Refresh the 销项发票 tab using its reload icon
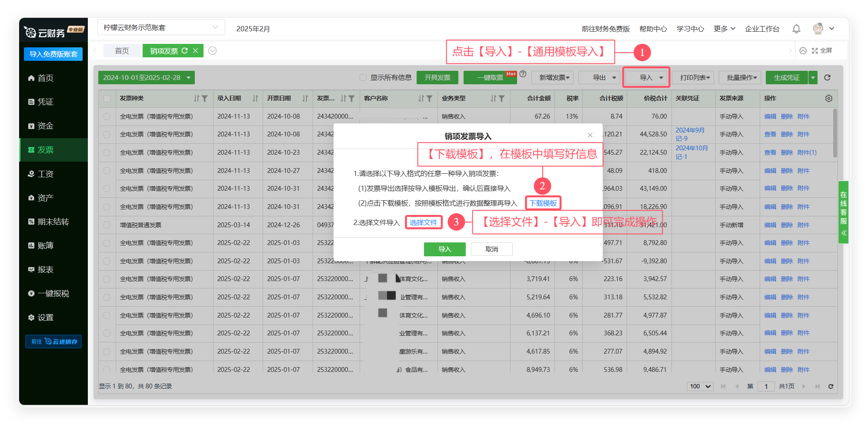The height and width of the screenshot is (424, 868). (185, 51)
